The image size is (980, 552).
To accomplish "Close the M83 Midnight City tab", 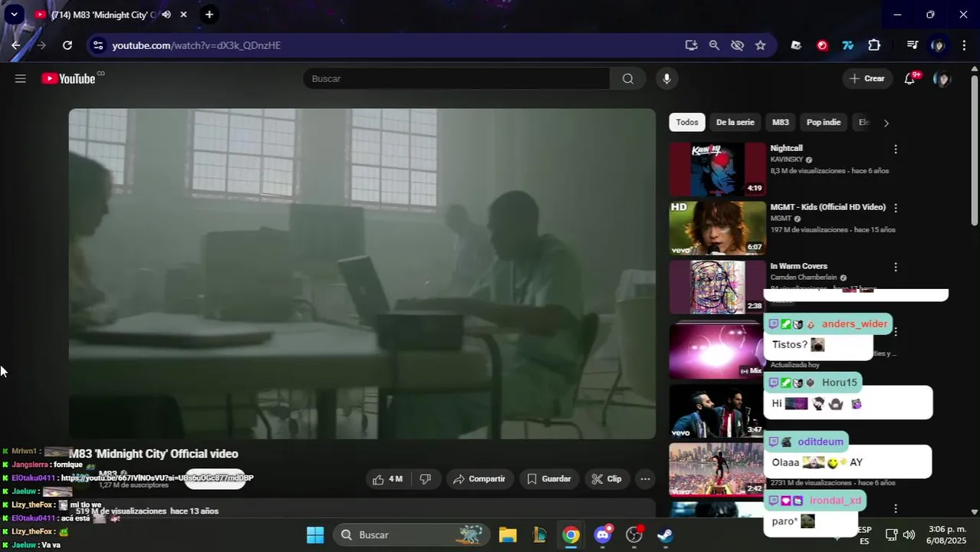I will [183, 15].
